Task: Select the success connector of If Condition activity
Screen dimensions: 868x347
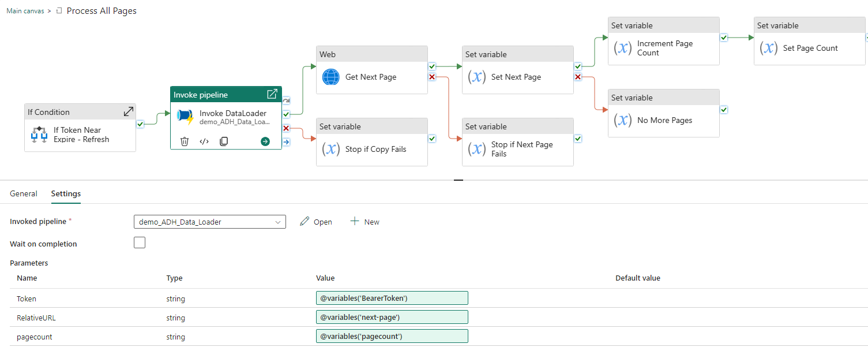Action: coord(140,124)
